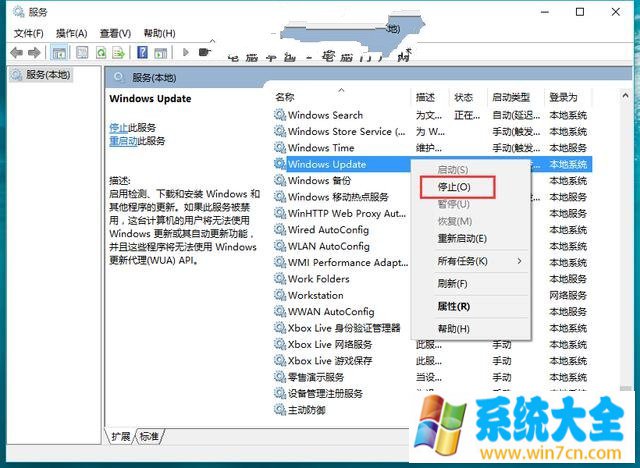Open the 文件(F) menu
The height and width of the screenshot is (468, 640).
point(29,33)
